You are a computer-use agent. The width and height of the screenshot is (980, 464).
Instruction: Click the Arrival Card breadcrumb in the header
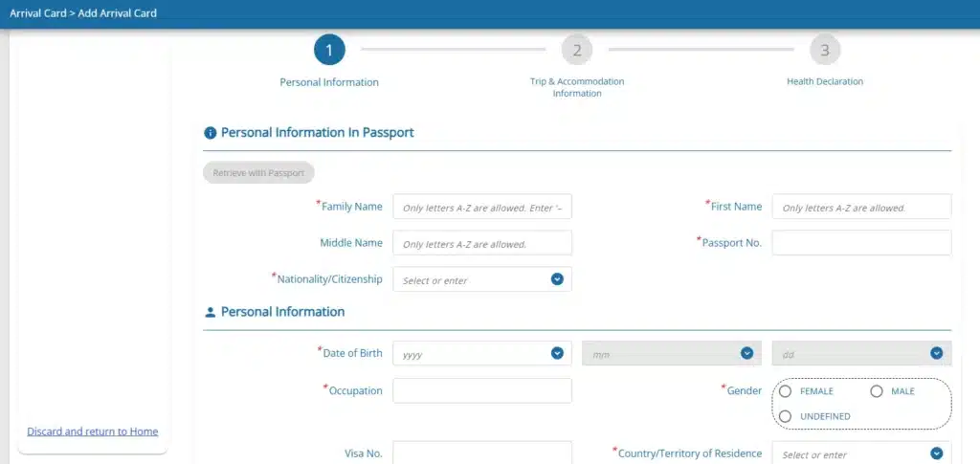(x=38, y=13)
